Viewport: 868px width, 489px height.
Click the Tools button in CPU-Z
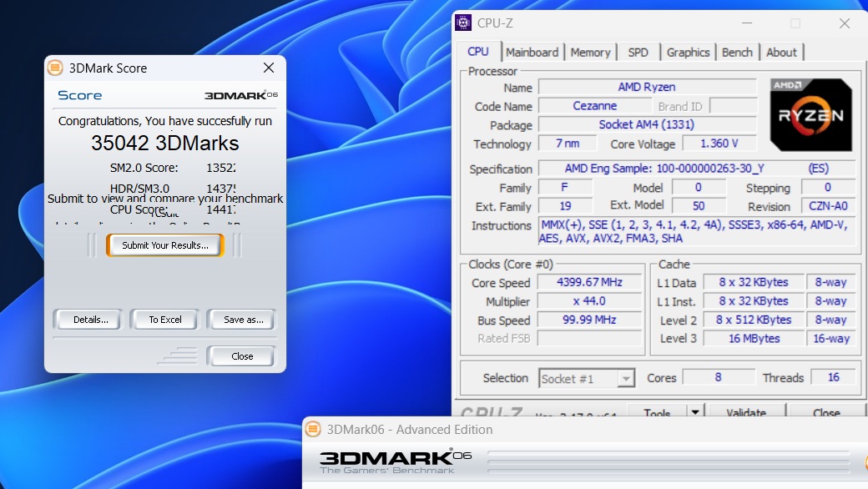657,412
